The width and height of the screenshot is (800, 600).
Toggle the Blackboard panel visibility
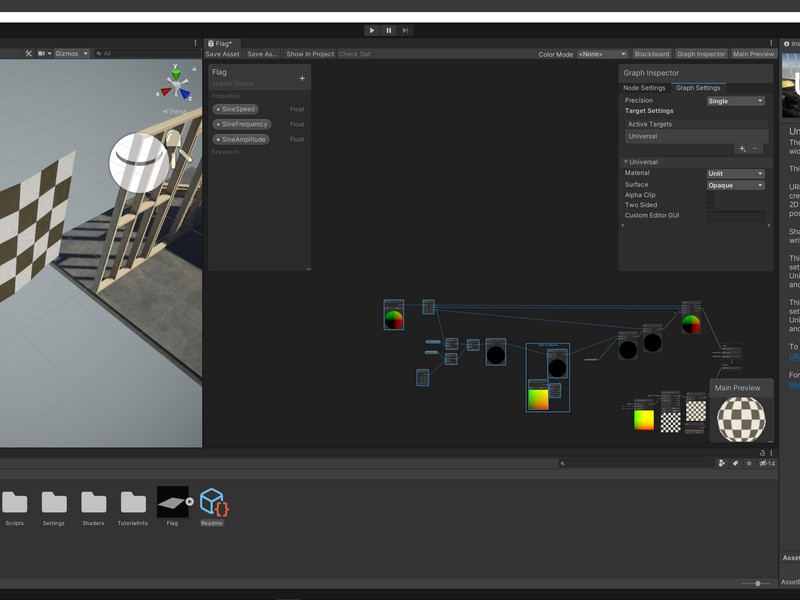[x=652, y=54]
